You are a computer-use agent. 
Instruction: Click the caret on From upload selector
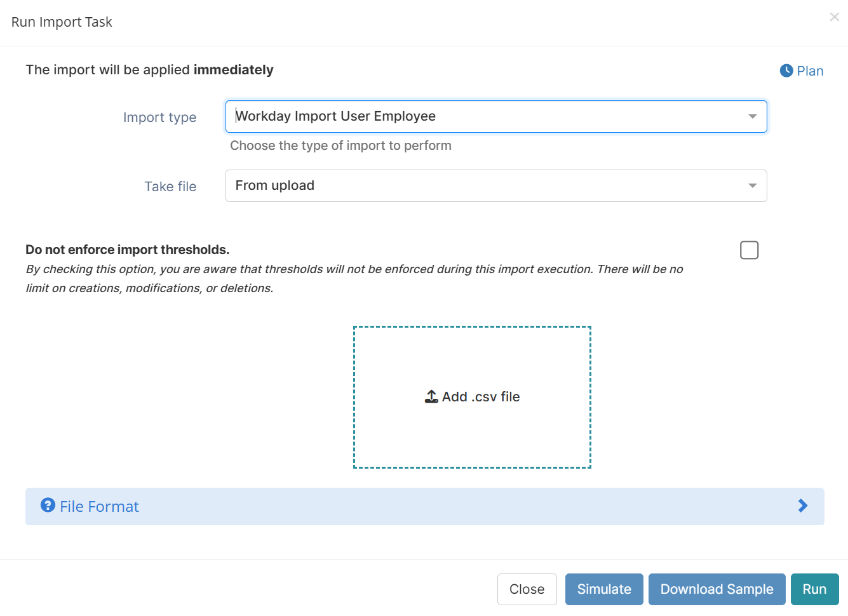[752, 186]
